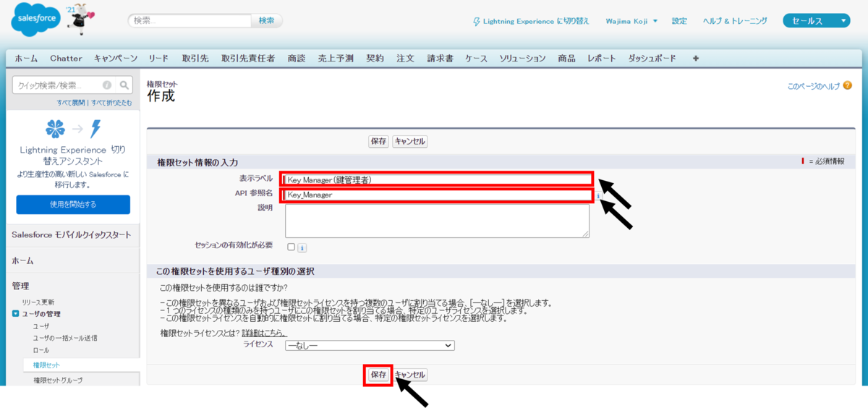The image size is (868, 408).
Task: Click すべて折りたたむ link in sidebar
Action: pos(111,103)
